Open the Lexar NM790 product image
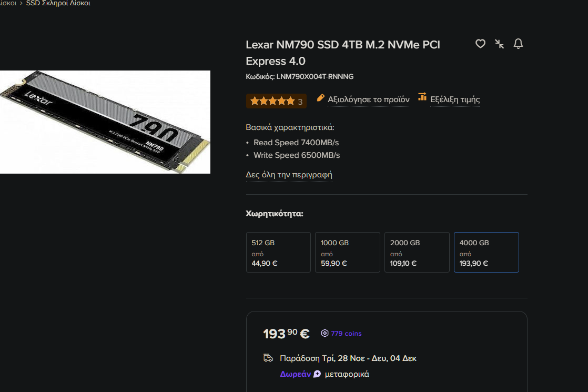This screenshot has width=588, height=392. tap(105, 122)
